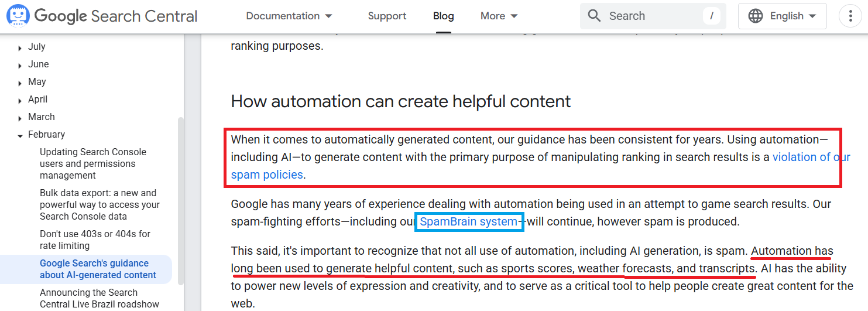Open the English language selector
This screenshot has height=311, width=868.
point(783,16)
